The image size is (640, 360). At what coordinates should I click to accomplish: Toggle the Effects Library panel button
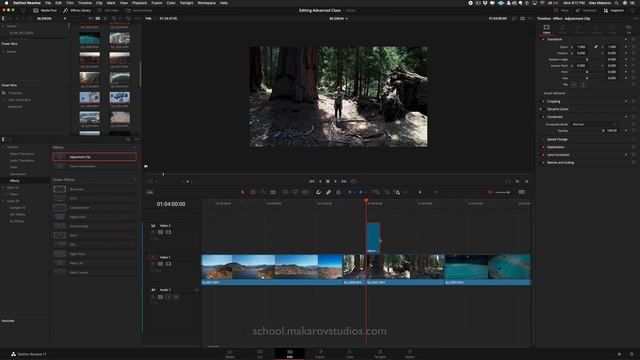[77, 10]
